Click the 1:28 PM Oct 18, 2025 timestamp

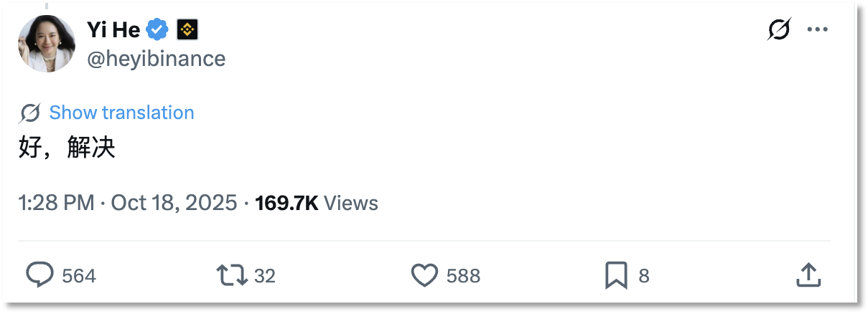(128, 203)
